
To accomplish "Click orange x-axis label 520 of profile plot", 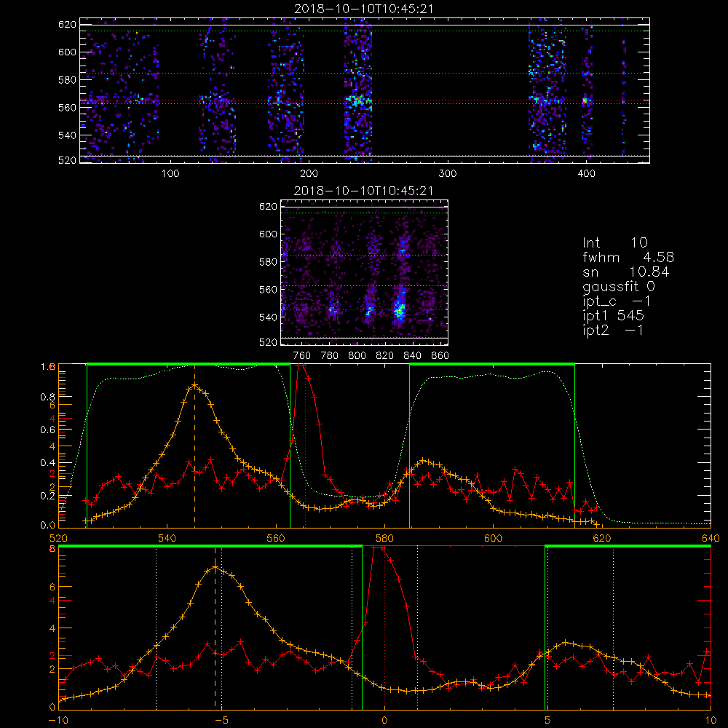I will click(x=58, y=538).
